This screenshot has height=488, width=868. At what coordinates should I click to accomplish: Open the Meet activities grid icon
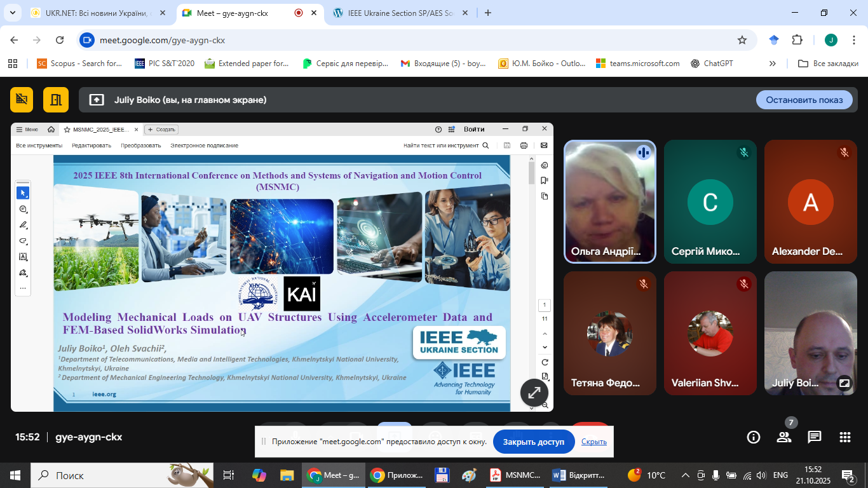click(x=844, y=437)
